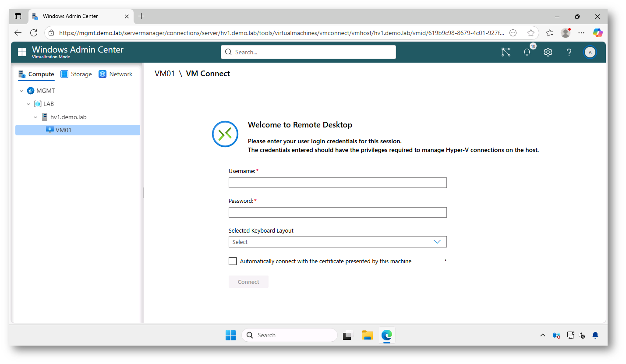The width and height of the screenshot is (626, 364).
Task: Add this page to favorites star
Action: (531, 33)
